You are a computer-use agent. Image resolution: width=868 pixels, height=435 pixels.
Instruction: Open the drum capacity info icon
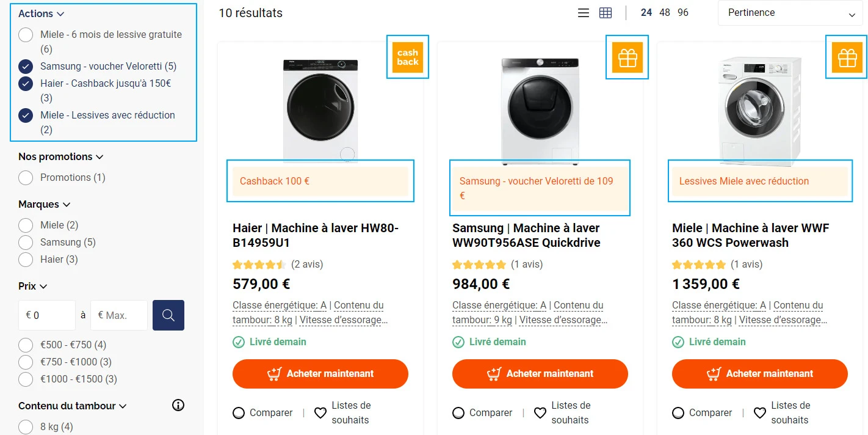[x=178, y=405]
